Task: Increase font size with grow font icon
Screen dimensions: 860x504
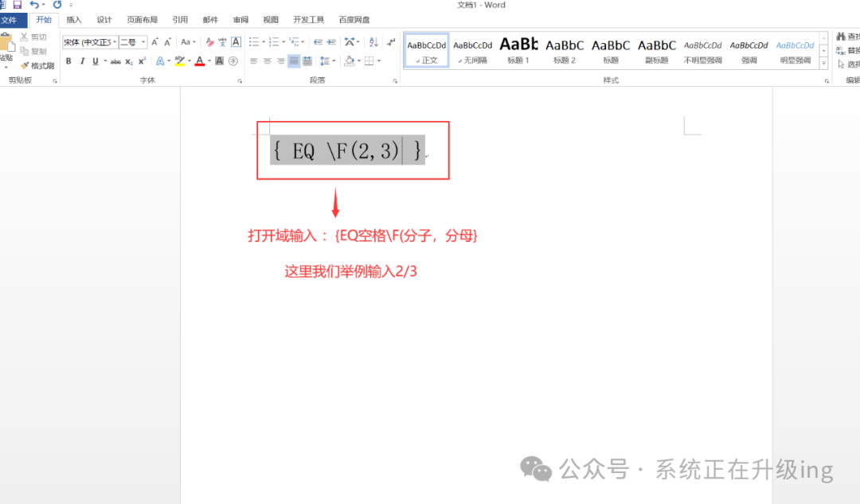Action: pyautogui.click(x=155, y=41)
